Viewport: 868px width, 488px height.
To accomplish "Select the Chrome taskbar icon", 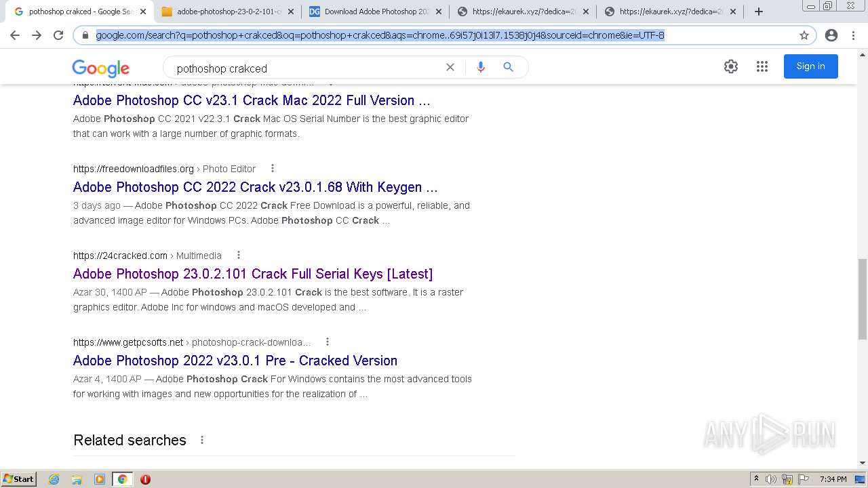I will click(x=122, y=479).
